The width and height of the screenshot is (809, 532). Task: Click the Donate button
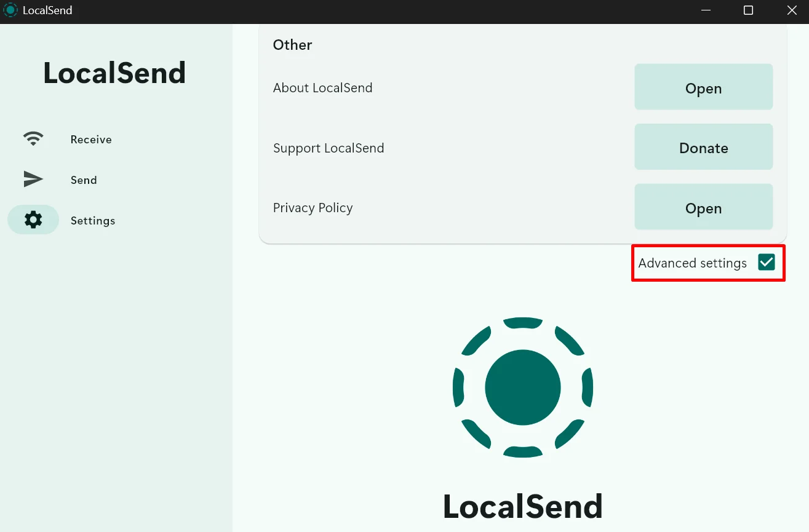tap(703, 148)
